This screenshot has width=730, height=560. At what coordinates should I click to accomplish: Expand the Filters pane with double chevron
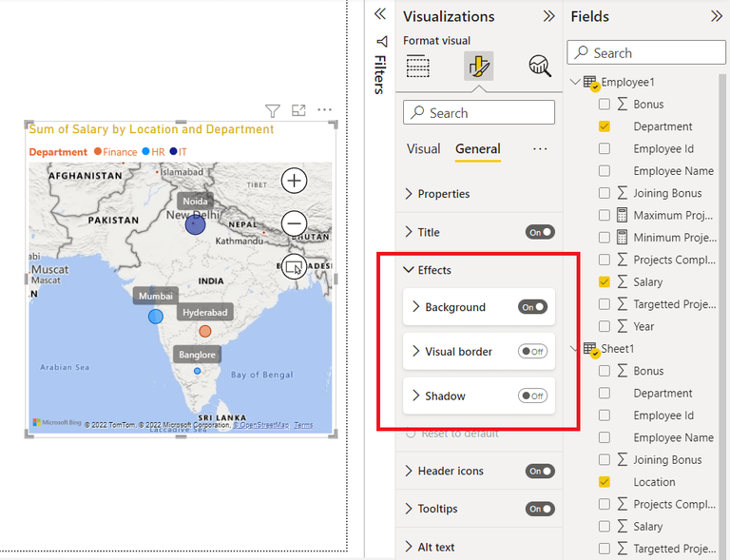(x=380, y=14)
